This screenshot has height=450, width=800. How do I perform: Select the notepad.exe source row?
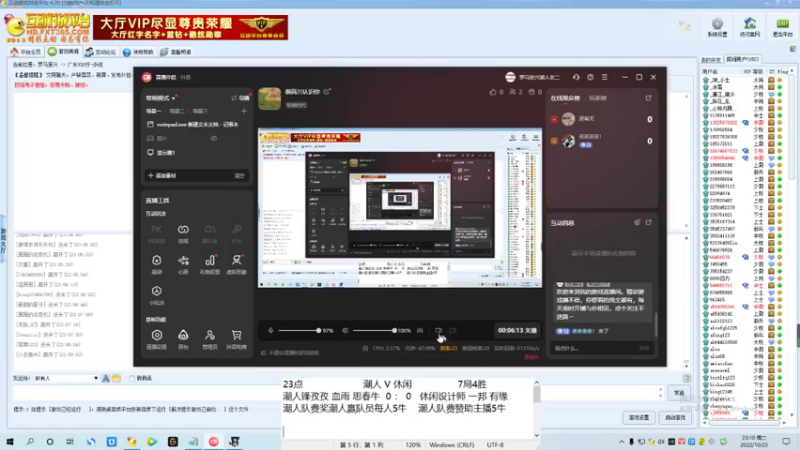click(196, 124)
